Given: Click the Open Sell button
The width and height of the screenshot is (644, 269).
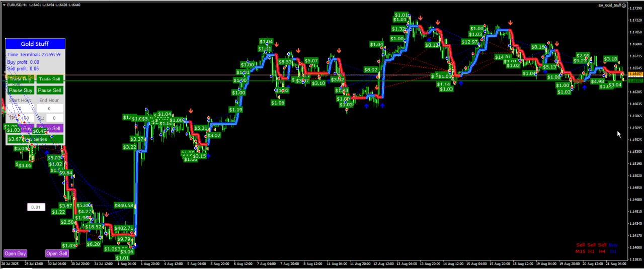Looking at the screenshot, I should [57, 253].
